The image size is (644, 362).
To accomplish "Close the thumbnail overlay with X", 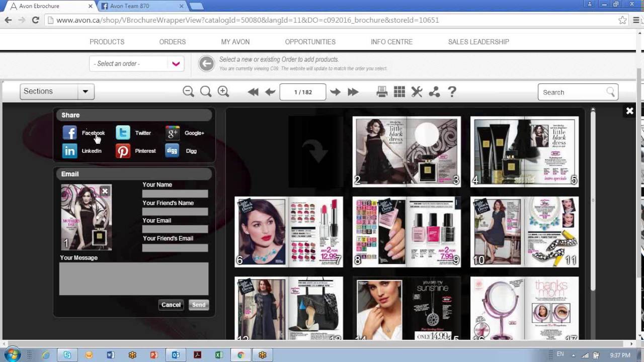I will click(629, 111).
